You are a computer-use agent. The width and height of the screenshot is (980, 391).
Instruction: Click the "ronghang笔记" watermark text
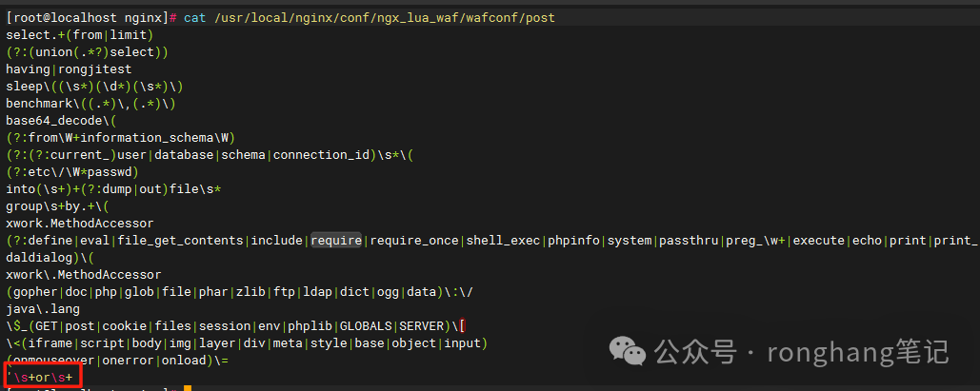click(859, 353)
